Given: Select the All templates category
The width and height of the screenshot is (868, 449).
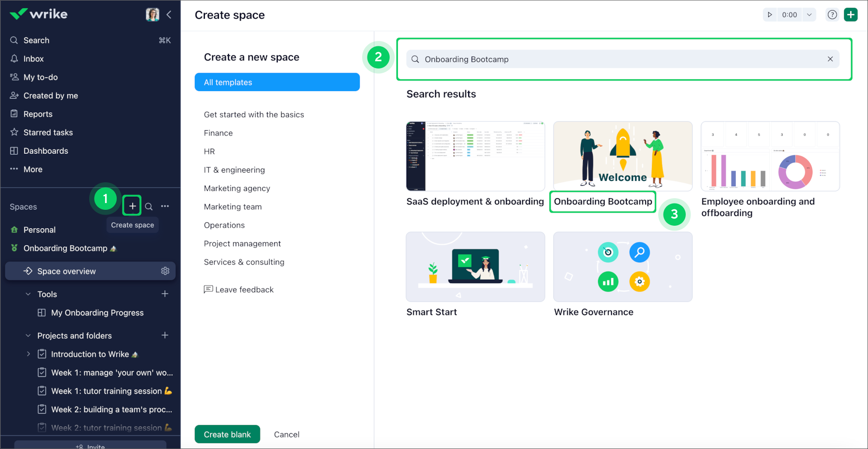Looking at the screenshot, I should point(277,82).
